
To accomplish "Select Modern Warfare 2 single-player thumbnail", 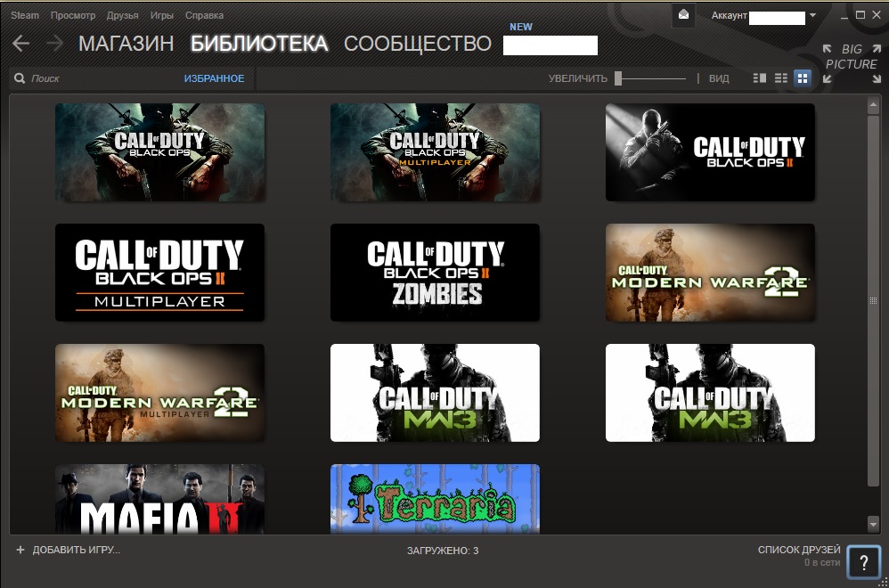I will pyautogui.click(x=711, y=272).
